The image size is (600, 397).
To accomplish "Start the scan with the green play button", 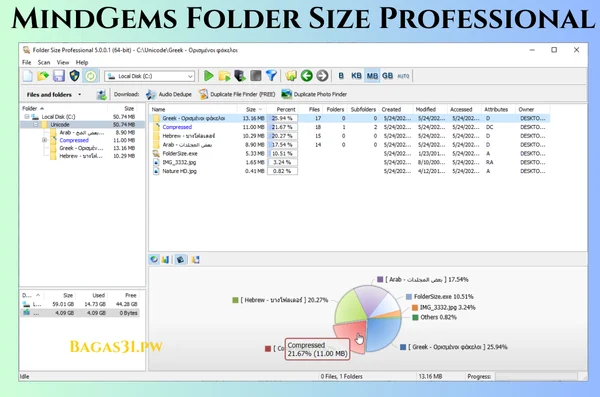I will click(209, 76).
